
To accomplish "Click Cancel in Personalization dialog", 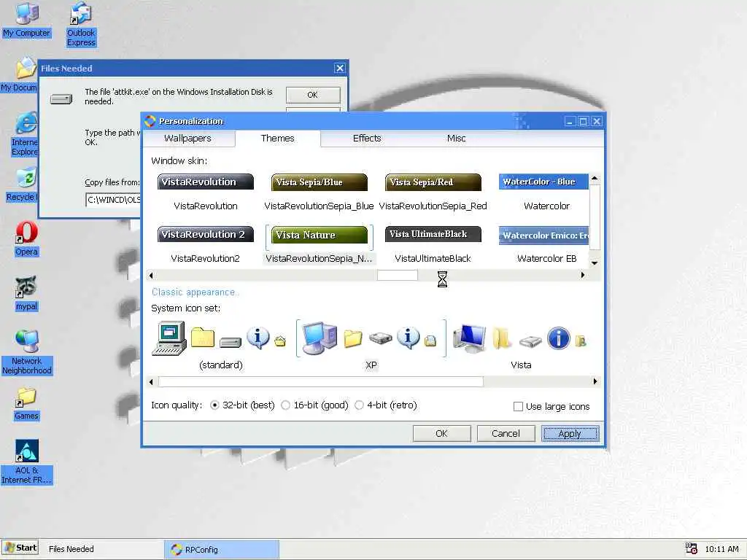I will point(506,433).
